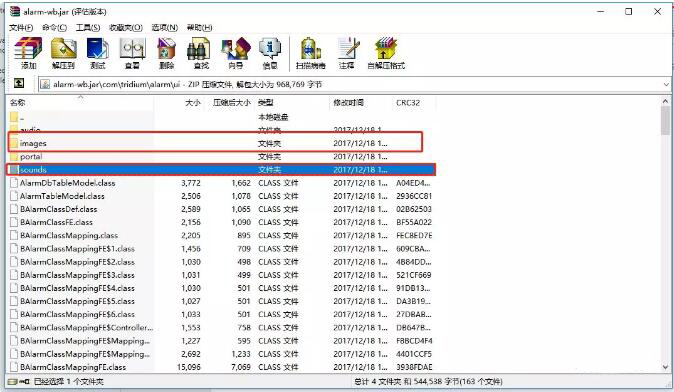Image resolution: width=674 pixels, height=392 pixels.
Task: Select BAlarmClassMappingFE$6.class file
Action: 221,314
